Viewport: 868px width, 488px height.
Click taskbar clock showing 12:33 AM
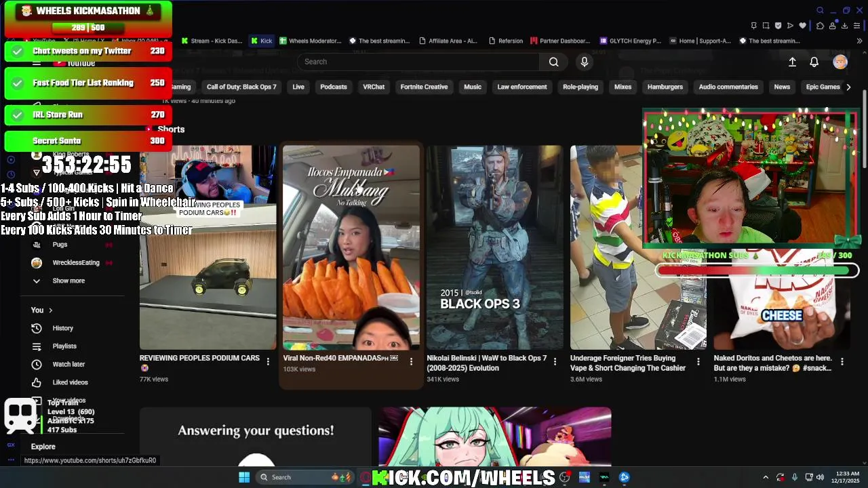coord(846,477)
